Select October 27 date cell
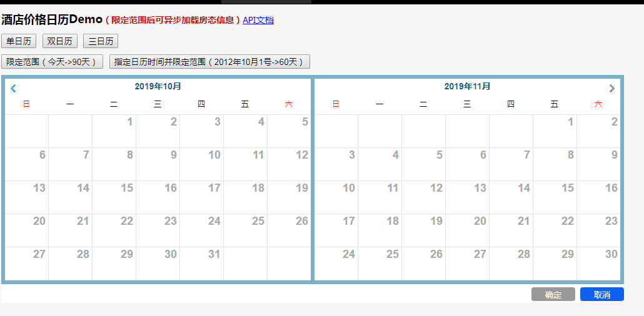This screenshot has width=644, height=316. point(27,264)
